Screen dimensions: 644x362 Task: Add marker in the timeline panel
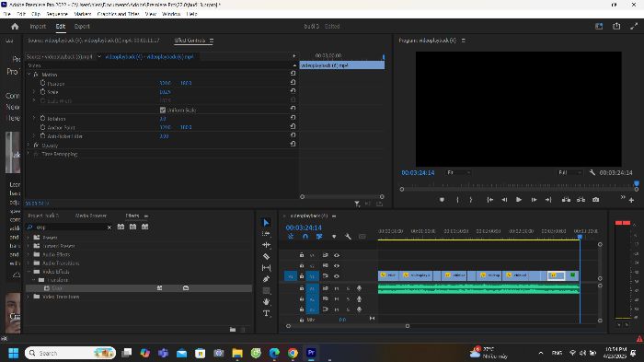[x=334, y=237]
